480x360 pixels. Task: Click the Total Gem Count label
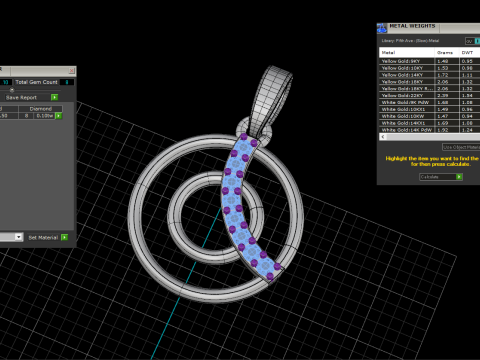36,82
